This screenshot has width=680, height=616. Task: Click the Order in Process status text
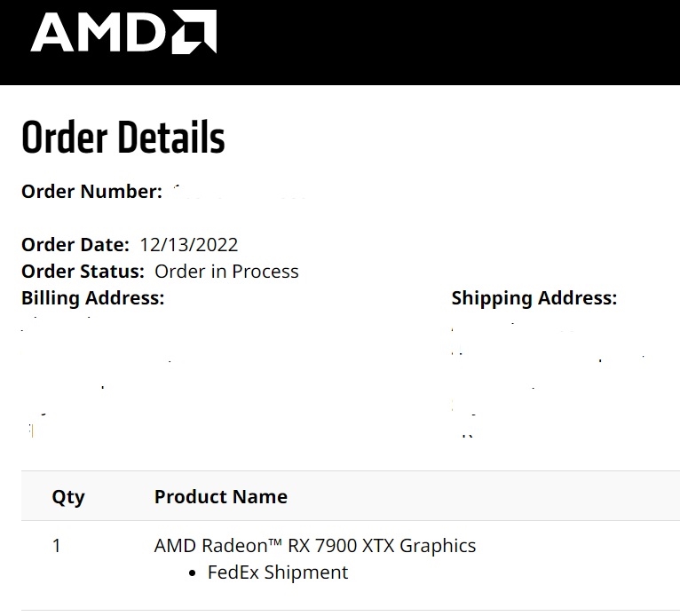(x=226, y=272)
